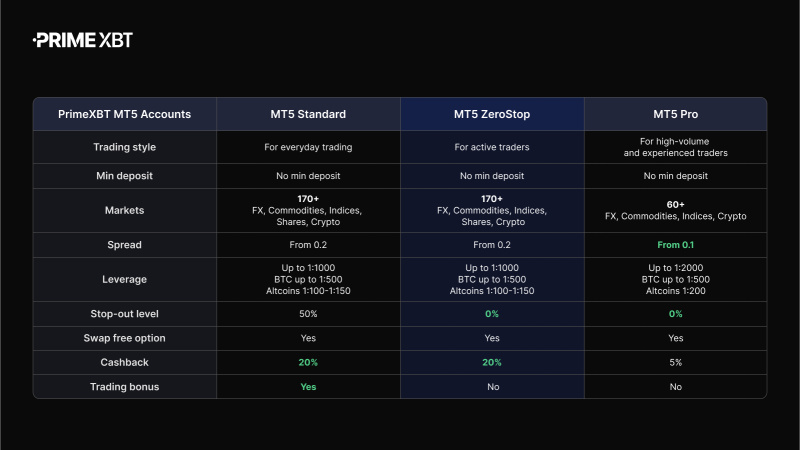Viewport: 800px width, 450px height.
Task: Select the MT5 Pro column header
Action: [x=675, y=114]
